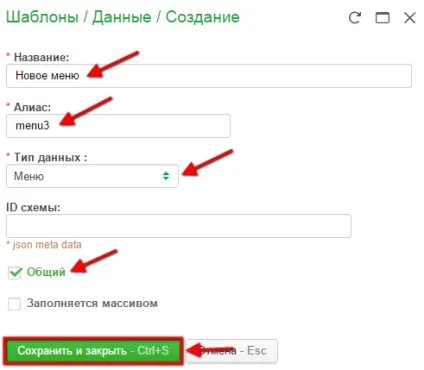Click the Алиас: field label
The image size is (424, 370).
(32, 107)
